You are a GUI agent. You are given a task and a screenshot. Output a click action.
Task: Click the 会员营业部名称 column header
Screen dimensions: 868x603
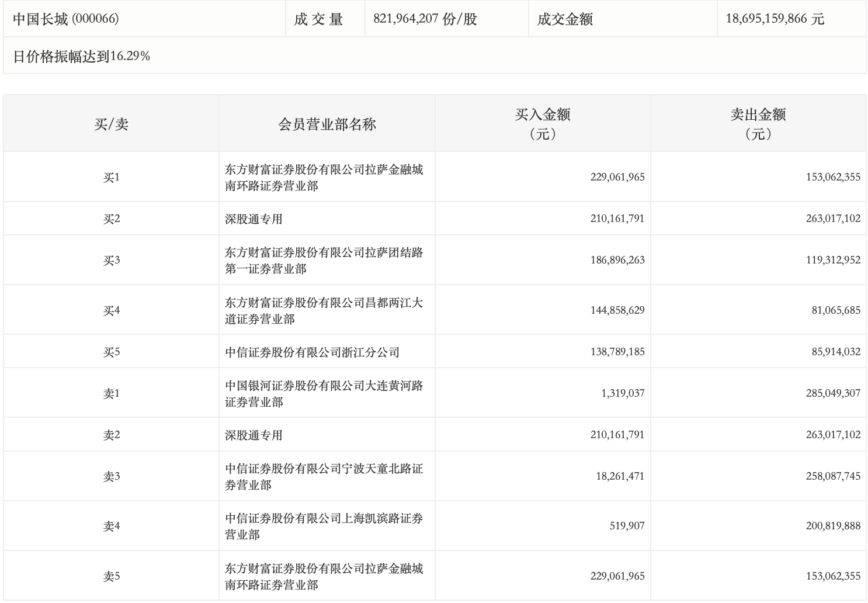click(327, 124)
